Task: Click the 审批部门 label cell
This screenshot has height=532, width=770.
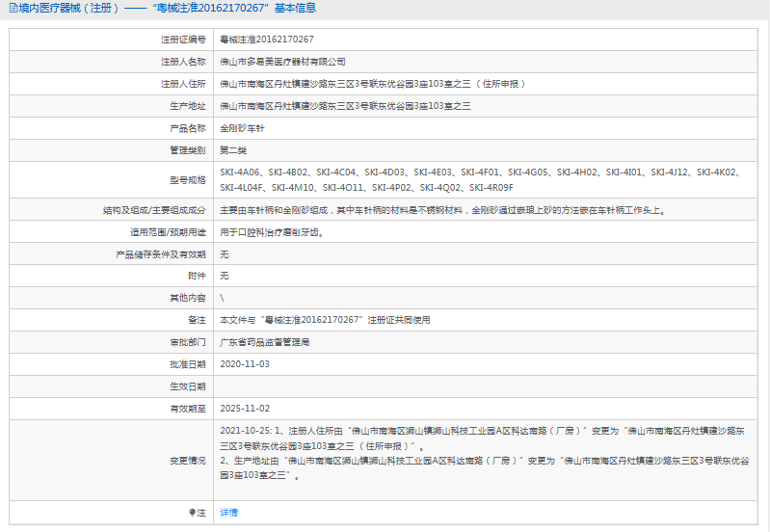Action: click(x=112, y=342)
